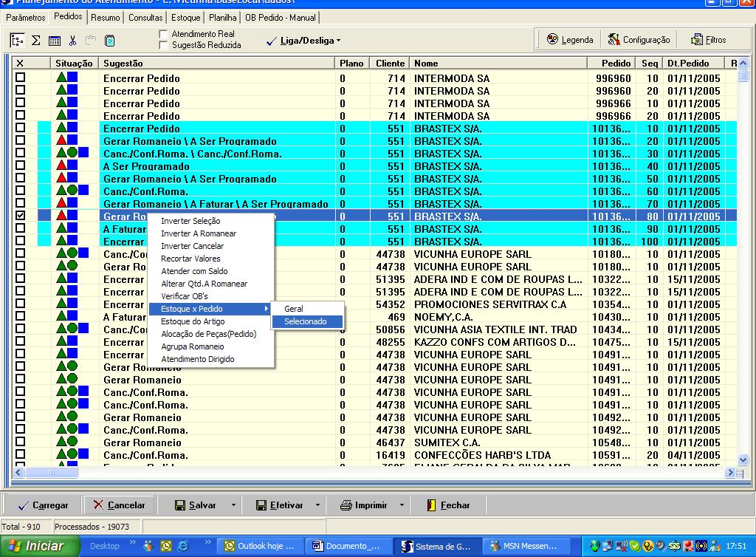The image size is (756, 557).
Task: Enable the Atendimento Real checkbox
Action: coord(164,34)
